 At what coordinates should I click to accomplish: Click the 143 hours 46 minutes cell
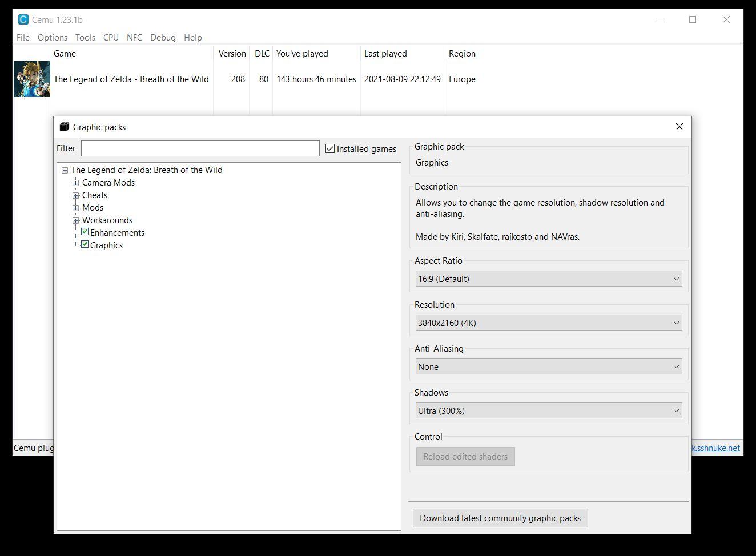(316, 79)
